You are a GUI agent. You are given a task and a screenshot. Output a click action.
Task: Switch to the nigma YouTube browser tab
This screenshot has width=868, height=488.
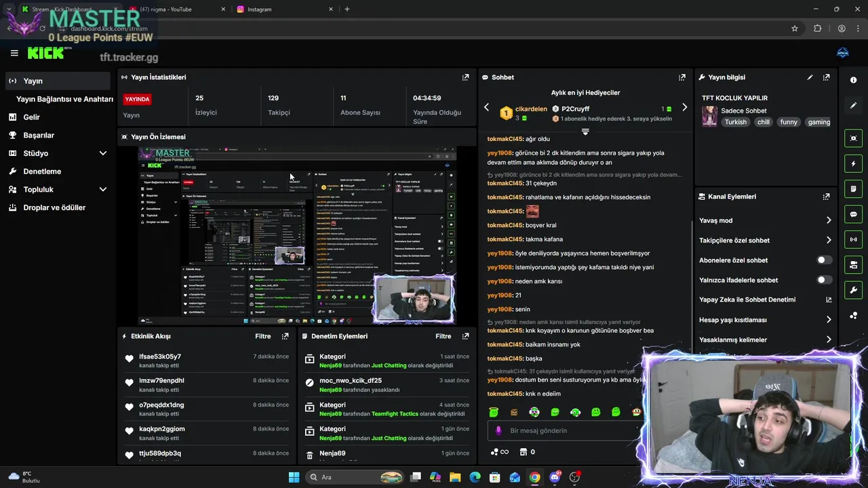[x=178, y=9]
